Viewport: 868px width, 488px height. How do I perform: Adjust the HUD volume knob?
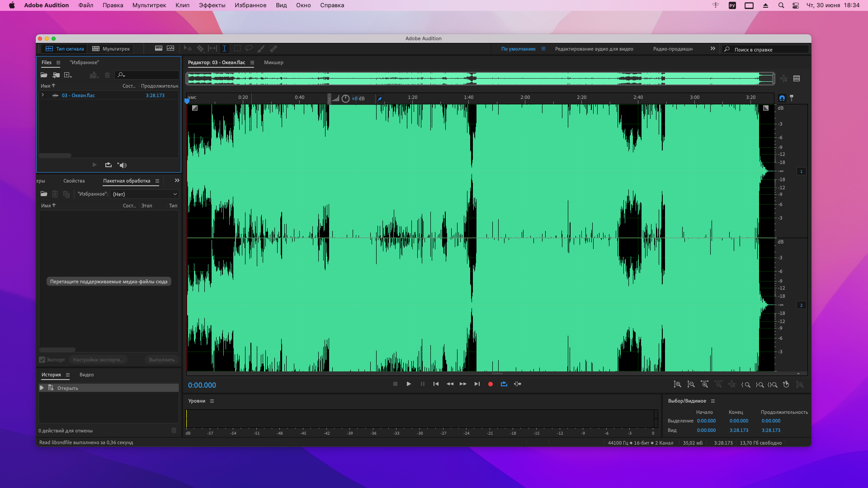click(x=345, y=99)
